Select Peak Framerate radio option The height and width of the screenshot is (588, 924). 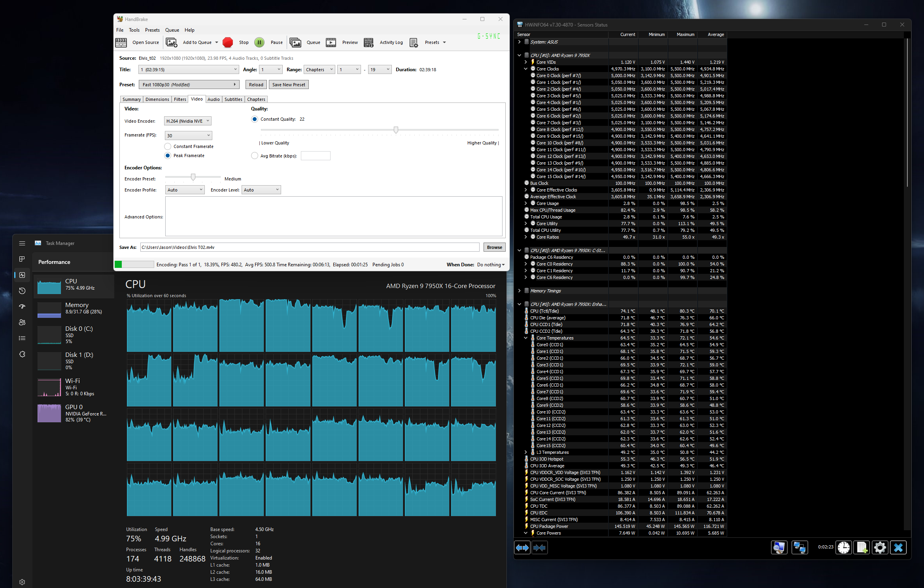coord(168,156)
